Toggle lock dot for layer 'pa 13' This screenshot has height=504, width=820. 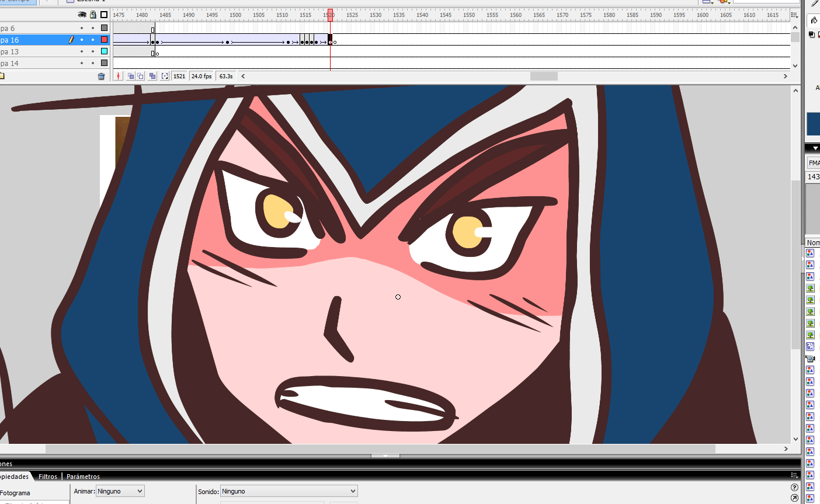click(93, 51)
